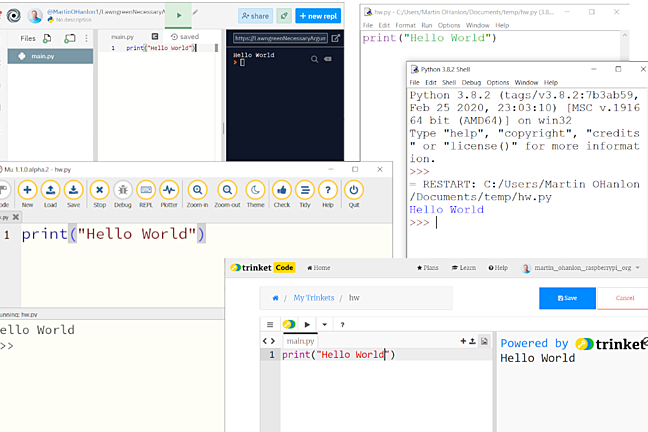Click the blue Save button in trinket
This screenshot has height=432, width=648.
566,298
